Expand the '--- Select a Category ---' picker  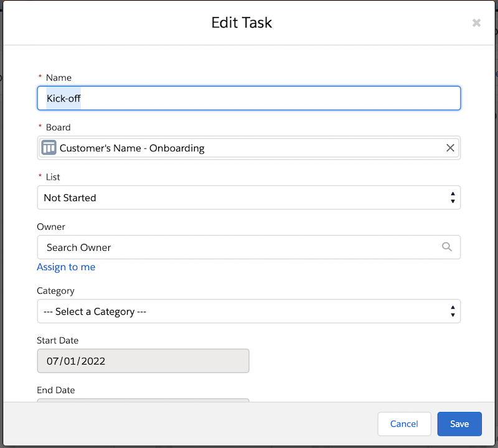[x=249, y=311]
